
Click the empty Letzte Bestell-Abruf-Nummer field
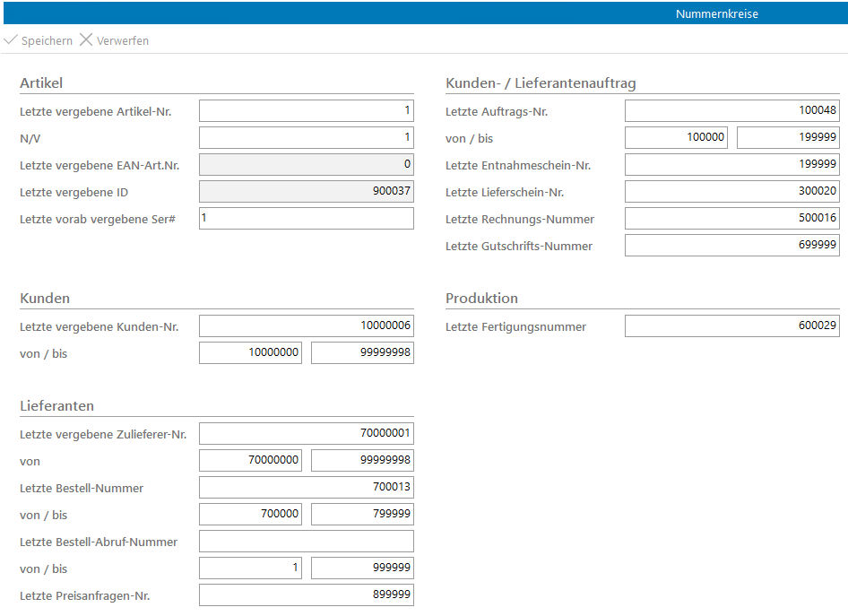(306, 542)
